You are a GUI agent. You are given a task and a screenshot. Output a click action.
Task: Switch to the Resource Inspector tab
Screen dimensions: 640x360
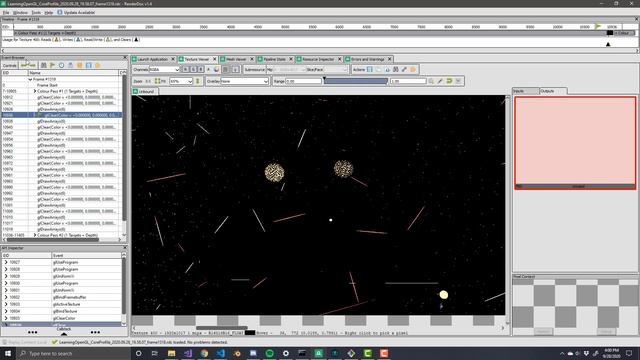319,59
